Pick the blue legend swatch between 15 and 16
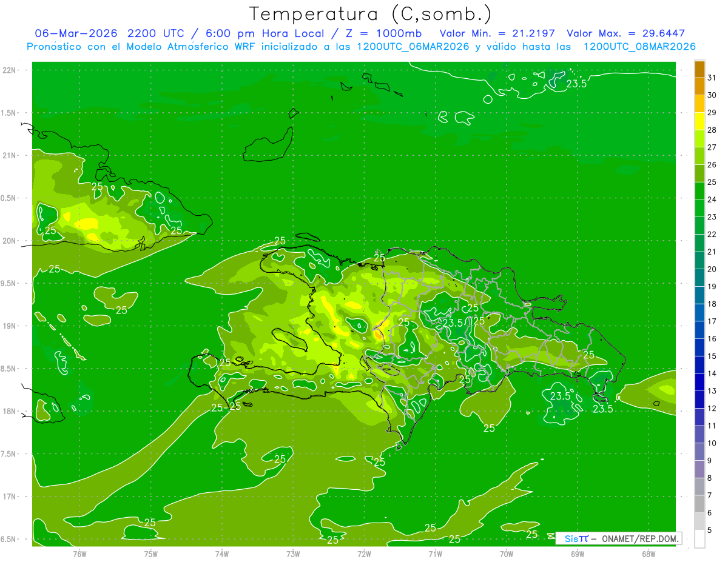The image size is (728, 562). pyautogui.click(x=699, y=347)
